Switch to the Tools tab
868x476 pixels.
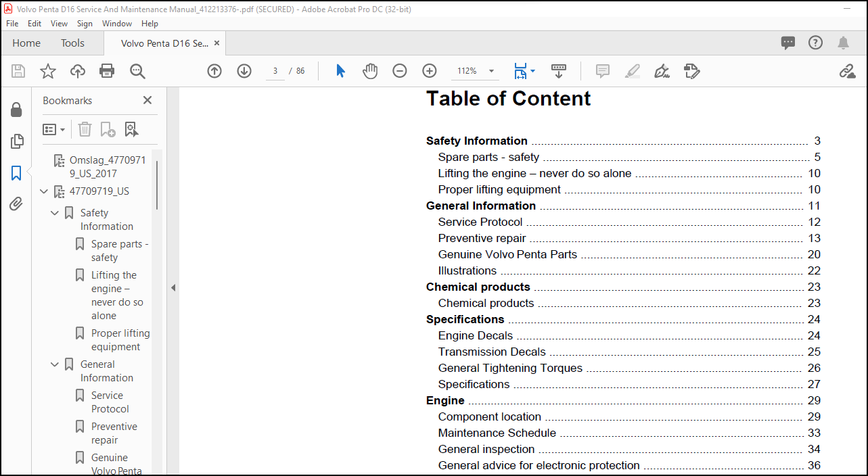click(72, 43)
